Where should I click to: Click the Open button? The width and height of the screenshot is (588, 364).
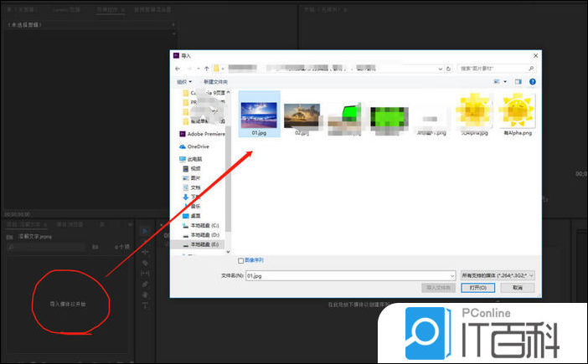click(x=477, y=287)
